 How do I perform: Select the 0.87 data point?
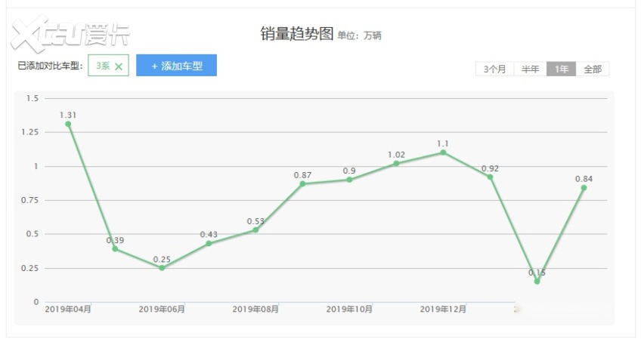tap(302, 183)
